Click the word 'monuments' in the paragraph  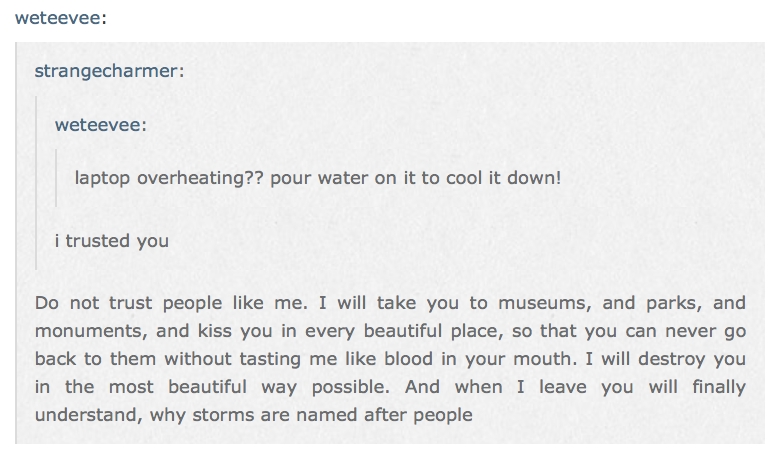coord(76,330)
